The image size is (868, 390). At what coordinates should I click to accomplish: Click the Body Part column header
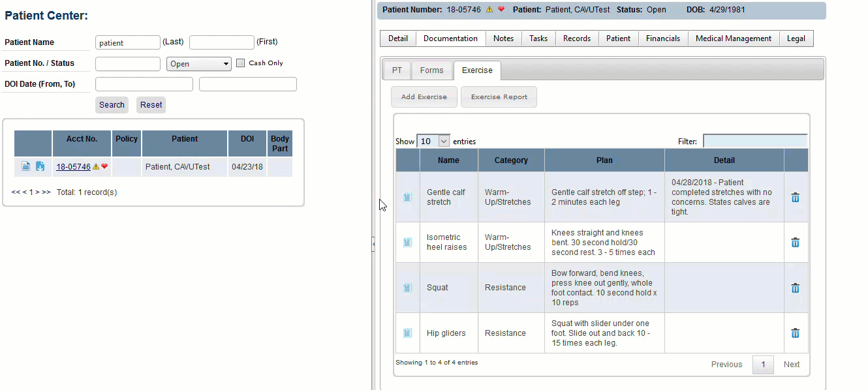coord(280,143)
